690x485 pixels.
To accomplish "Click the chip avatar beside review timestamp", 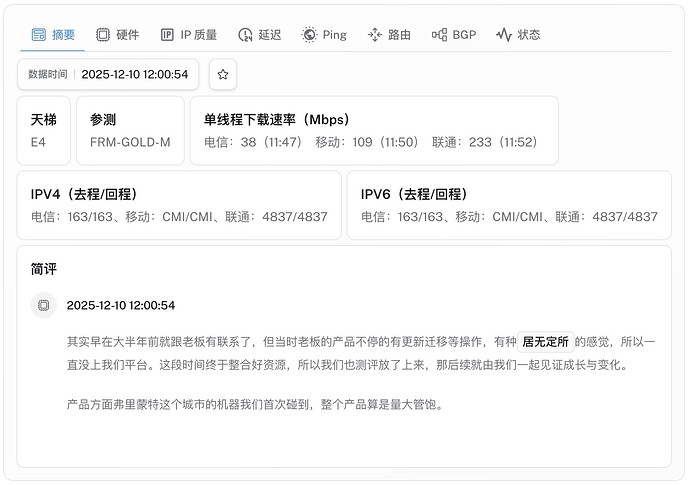I will coord(44,305).
